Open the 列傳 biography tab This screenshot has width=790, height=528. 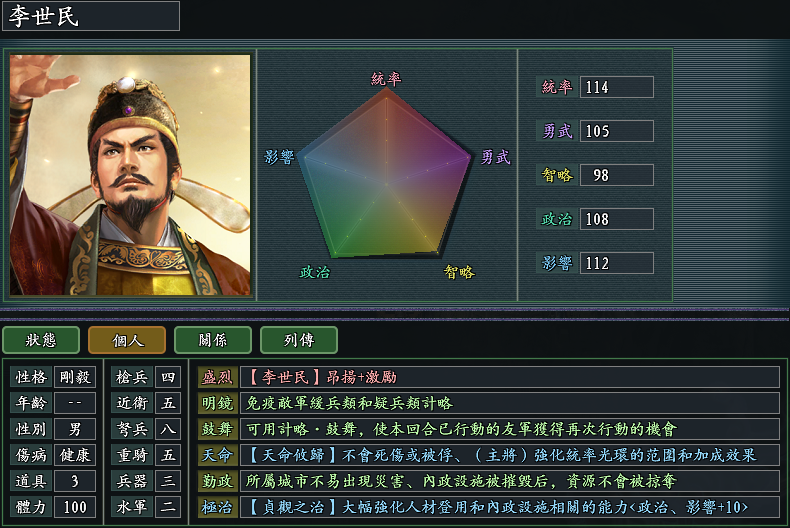click(x=299, y=340)
